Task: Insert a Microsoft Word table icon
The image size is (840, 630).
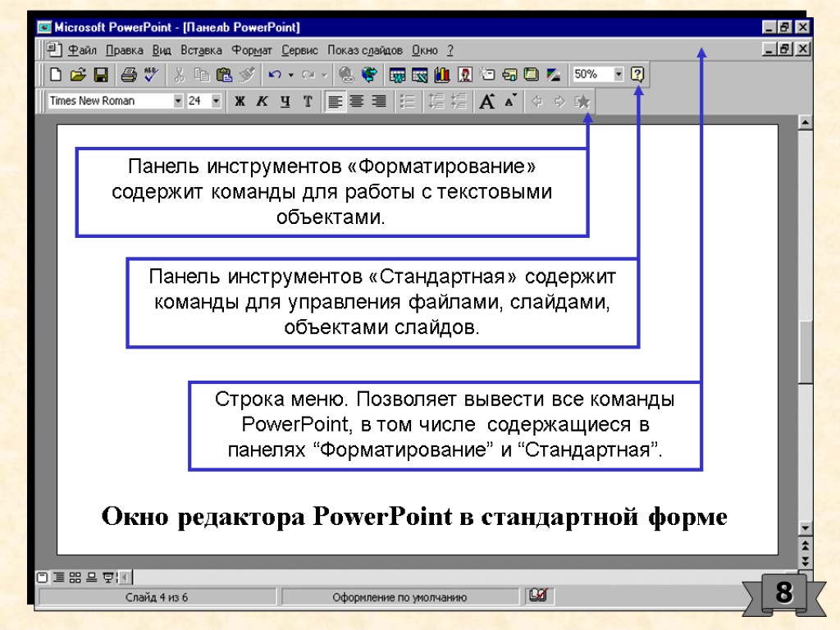Action: tap(397, 75)
